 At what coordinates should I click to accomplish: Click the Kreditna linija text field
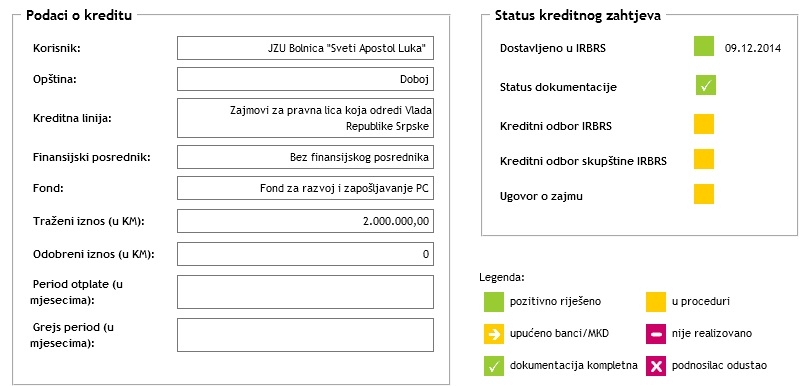point(305,118)
